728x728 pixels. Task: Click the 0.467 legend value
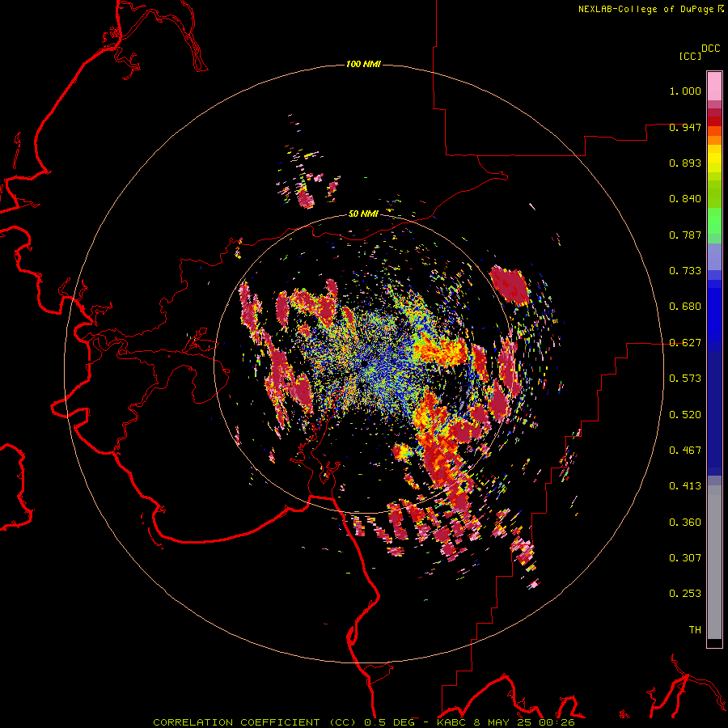[685, 451]
